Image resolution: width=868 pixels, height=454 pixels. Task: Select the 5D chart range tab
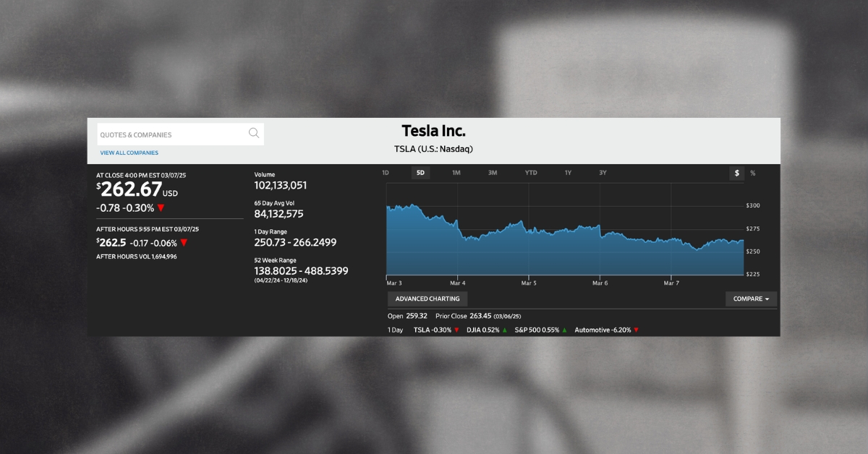[421, 173]
